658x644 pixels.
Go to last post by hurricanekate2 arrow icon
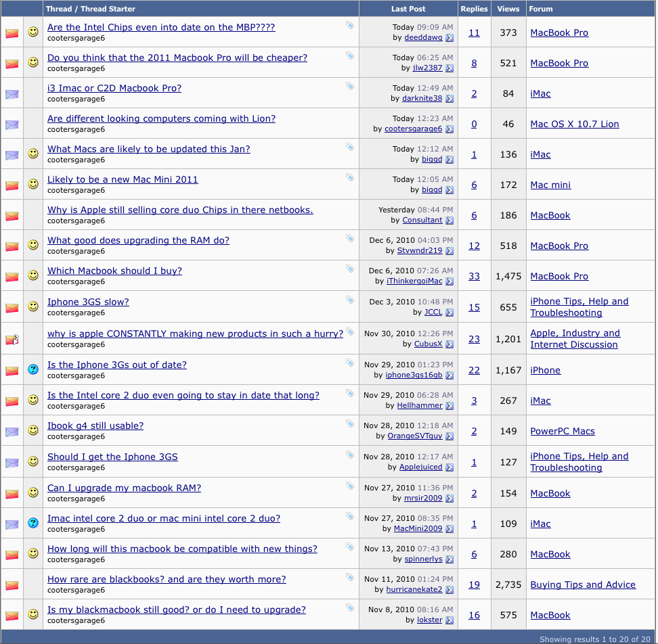pyautogui.click(x=449, y=590)
